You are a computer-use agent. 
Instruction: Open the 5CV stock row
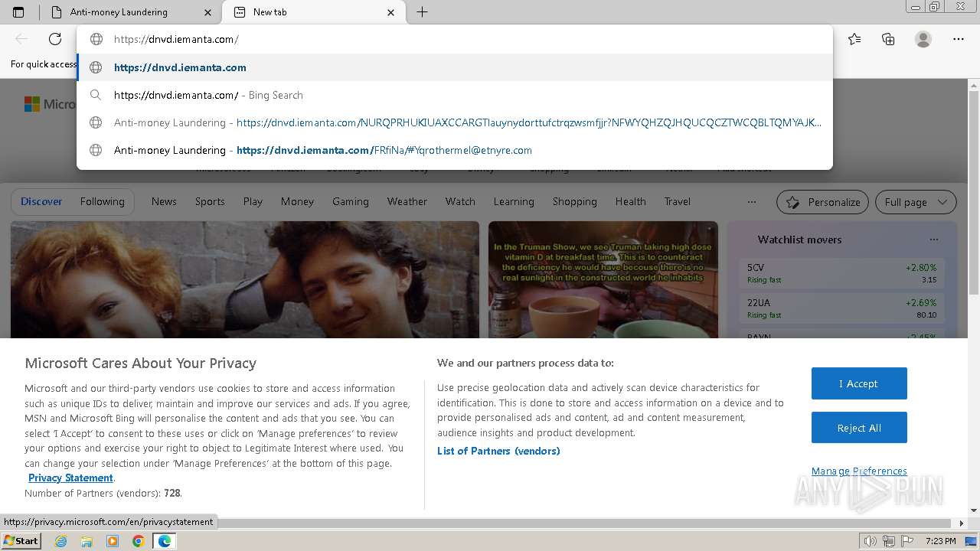[x=842, y=273]
